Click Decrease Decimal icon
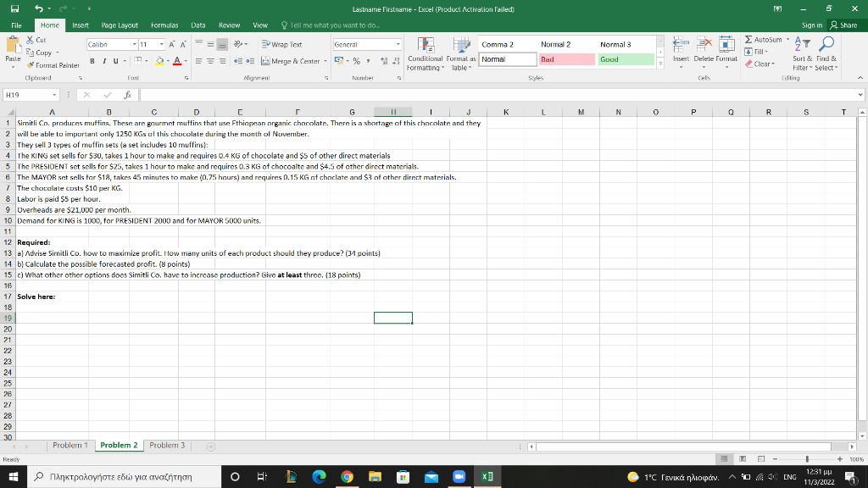Image resolution: width=868 pixels, height=488 pixels. [x=396, y=61]
